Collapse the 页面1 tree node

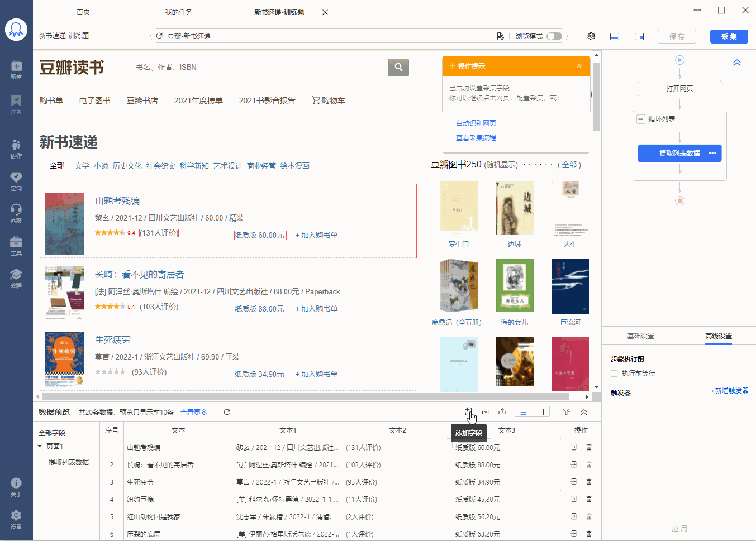(40, 446)
